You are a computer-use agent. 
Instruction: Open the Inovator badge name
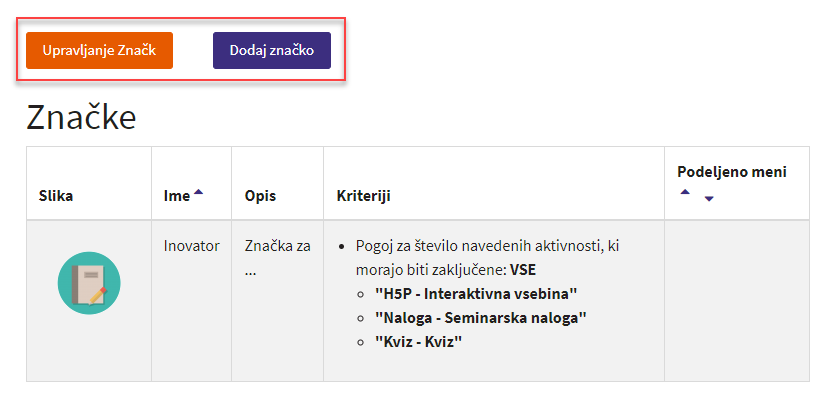[191, 246]
